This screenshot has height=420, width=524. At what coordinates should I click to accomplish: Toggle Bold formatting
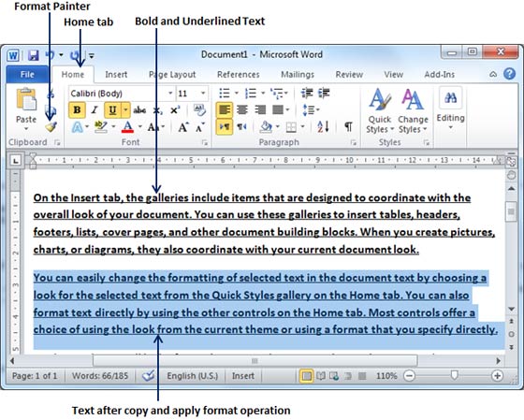(x=77, y=110)
